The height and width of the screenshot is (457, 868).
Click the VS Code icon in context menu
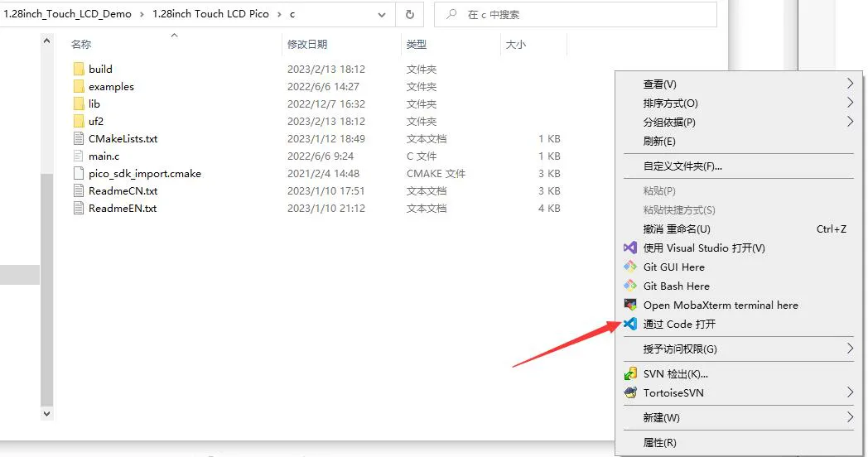point(630,324)
